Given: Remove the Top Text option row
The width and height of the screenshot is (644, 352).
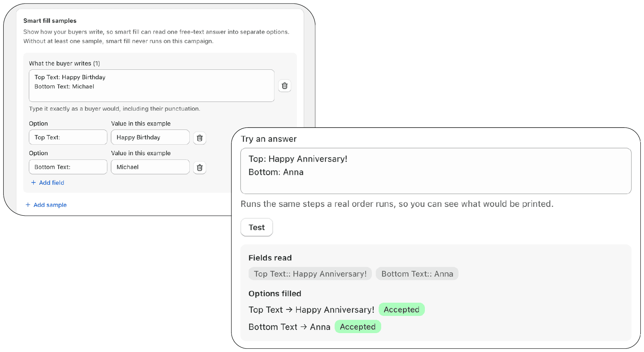Looking at the screenshot, I should (200, 138).
